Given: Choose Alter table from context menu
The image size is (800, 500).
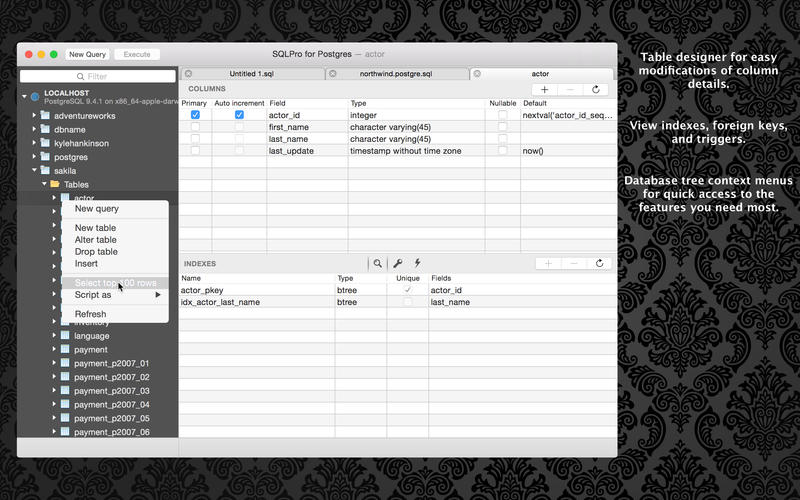Looking at the screenshot, I should (95, 240).
